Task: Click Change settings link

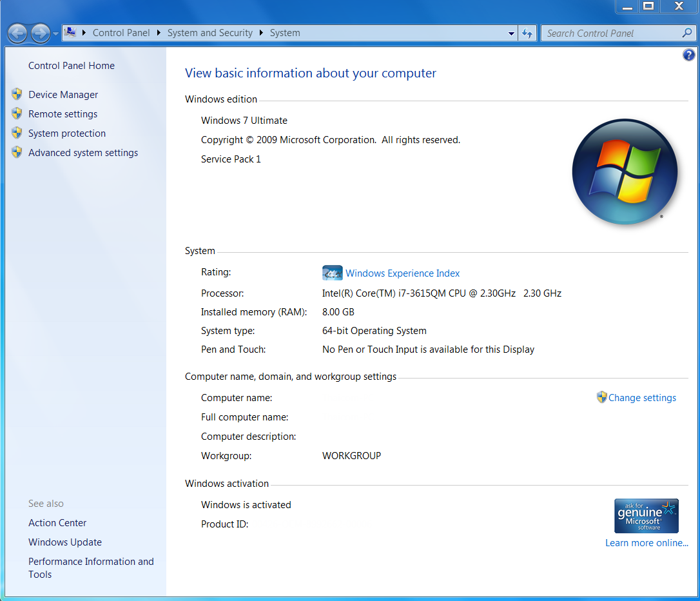Action: (x=642, y=398)
